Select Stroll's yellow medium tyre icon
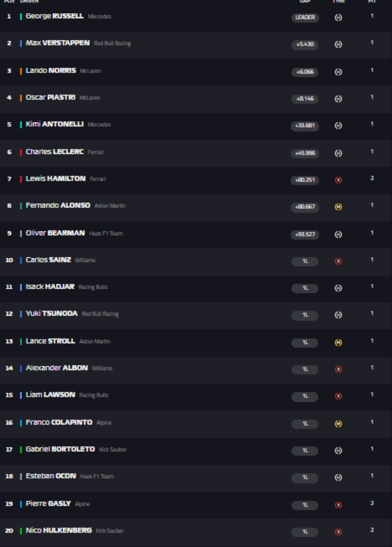Viewport: 392px width, 547px height. [x=338, y=342]
